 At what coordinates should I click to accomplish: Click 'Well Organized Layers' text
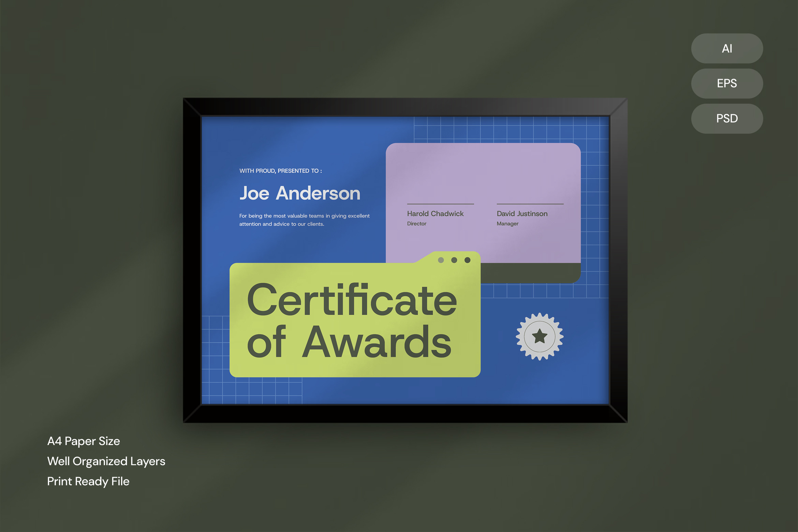(x=106, y=461)
